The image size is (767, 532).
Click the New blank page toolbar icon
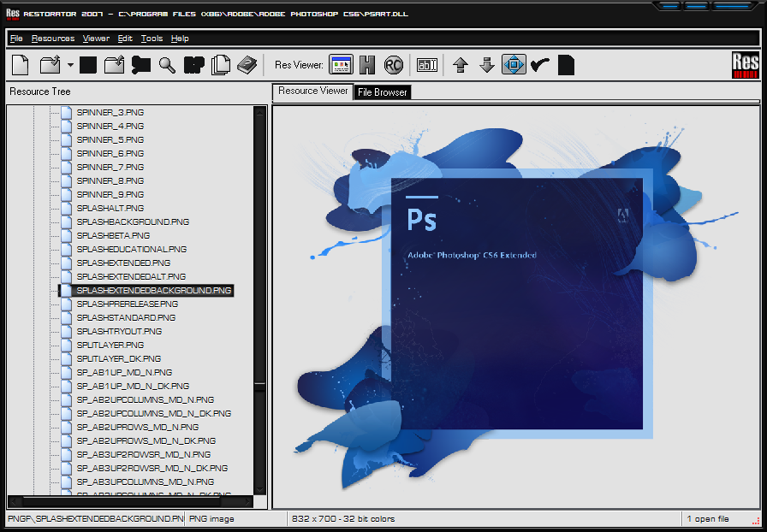[x=21, y=65]
